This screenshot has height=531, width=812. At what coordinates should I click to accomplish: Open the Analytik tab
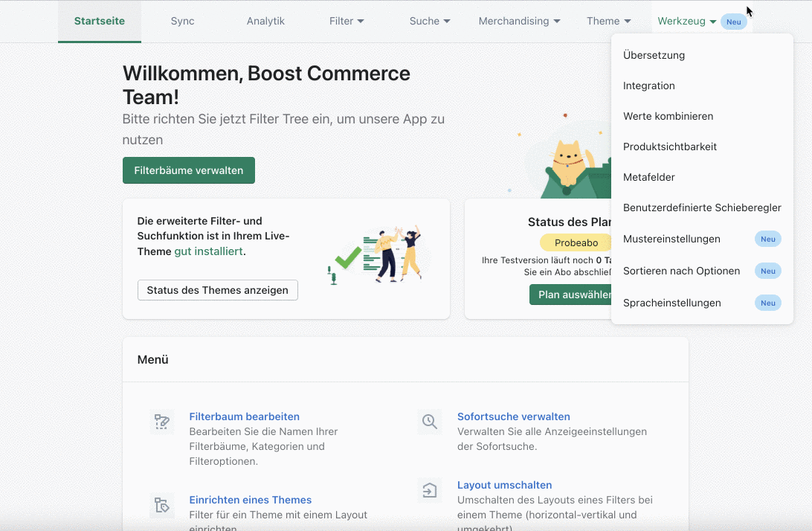tap(265, 22)
